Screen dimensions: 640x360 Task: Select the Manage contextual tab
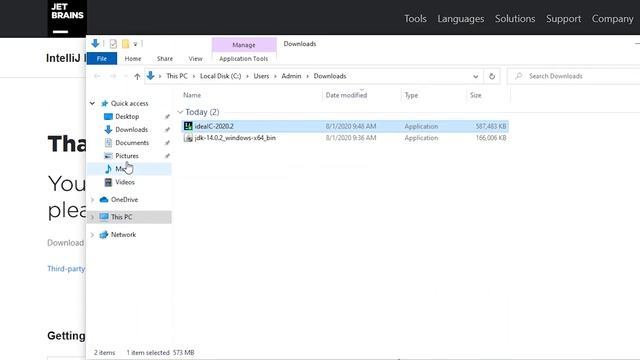click(x=244, y=44)
